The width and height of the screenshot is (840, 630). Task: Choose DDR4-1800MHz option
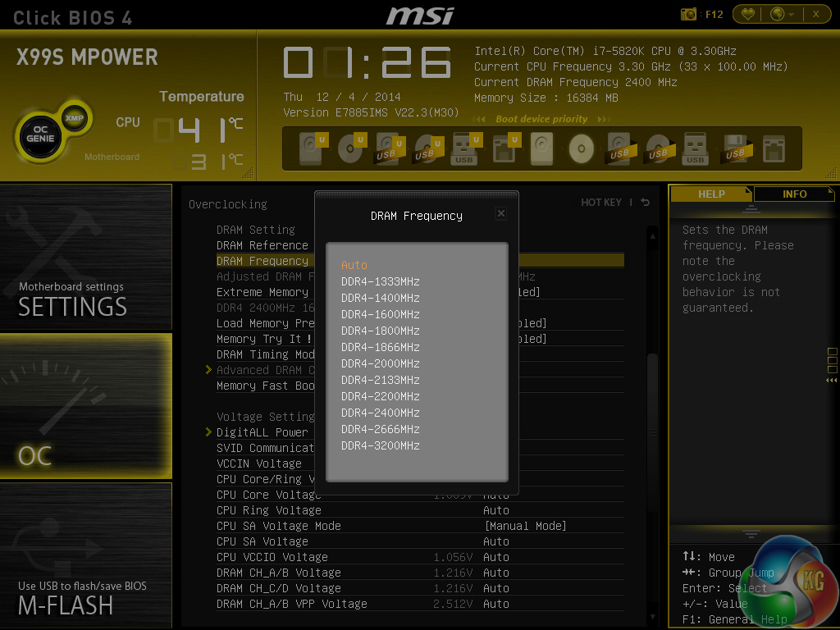coord(381,331)
